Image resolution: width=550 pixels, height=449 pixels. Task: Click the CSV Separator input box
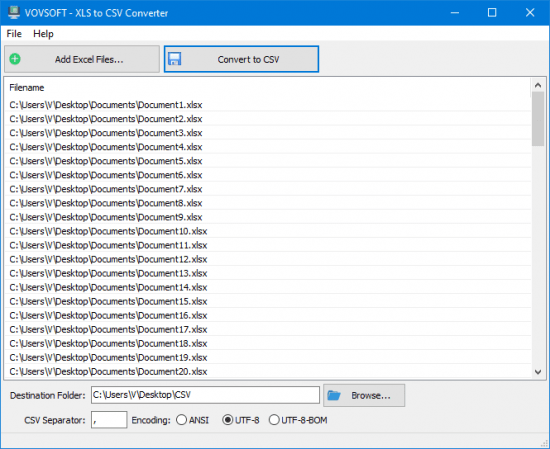click(109, 420)
